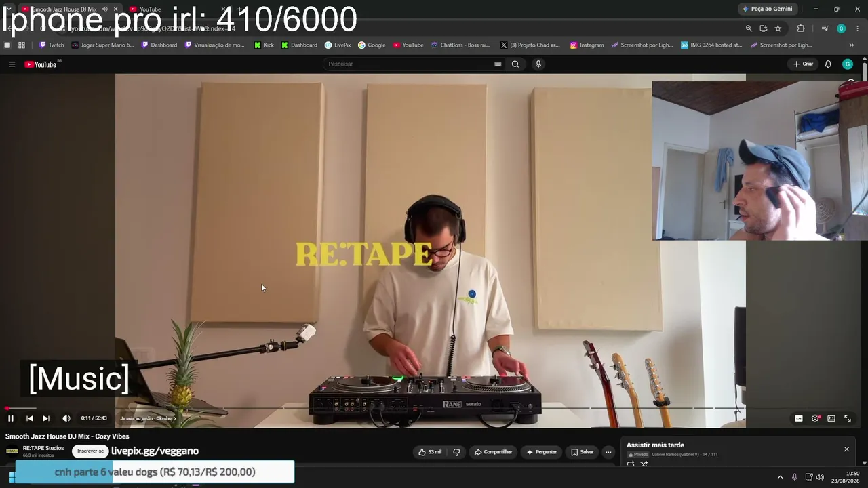Open the on-screen keyboard in search box
The image size is (868, 488).
pos(498,64)
